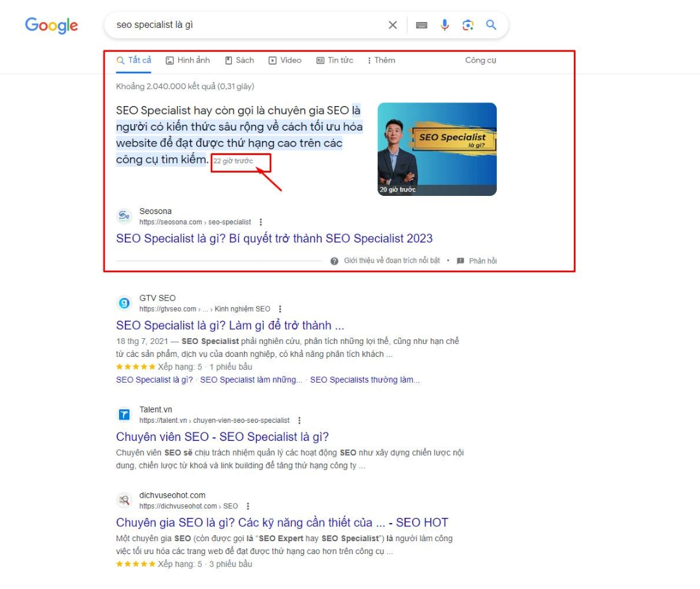This screenshot has width=700, height=589.
Task: Open the on-screen keyboard icon
Action: (x=421, y=25)
